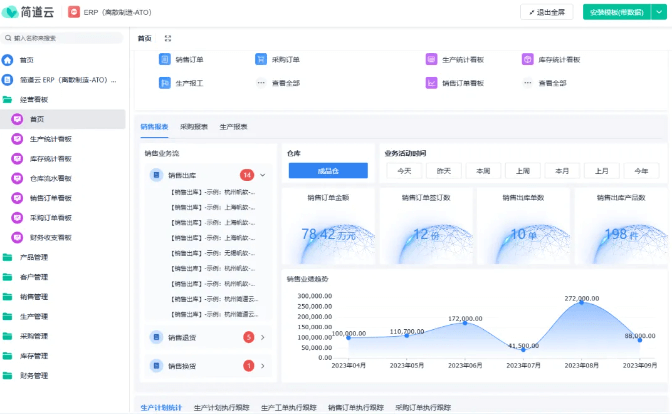Filter by 今天
Screen dimensions: 672x414
tap(404, 171)
